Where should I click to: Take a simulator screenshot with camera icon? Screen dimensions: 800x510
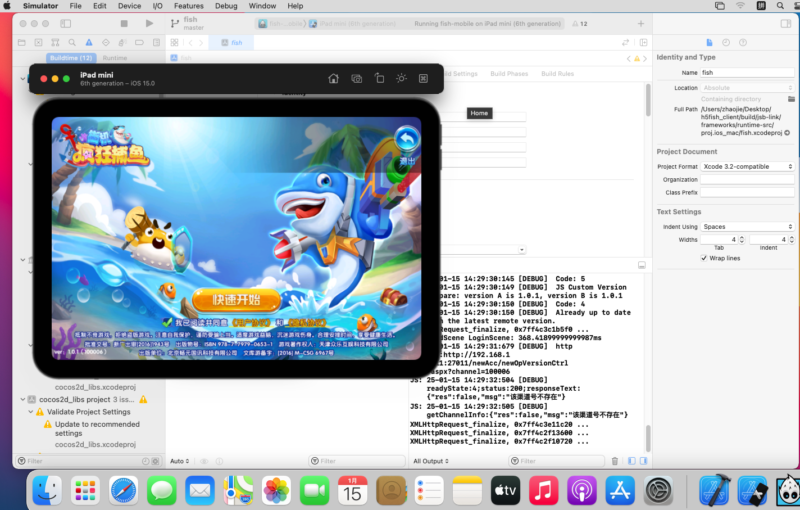point(356,78)
